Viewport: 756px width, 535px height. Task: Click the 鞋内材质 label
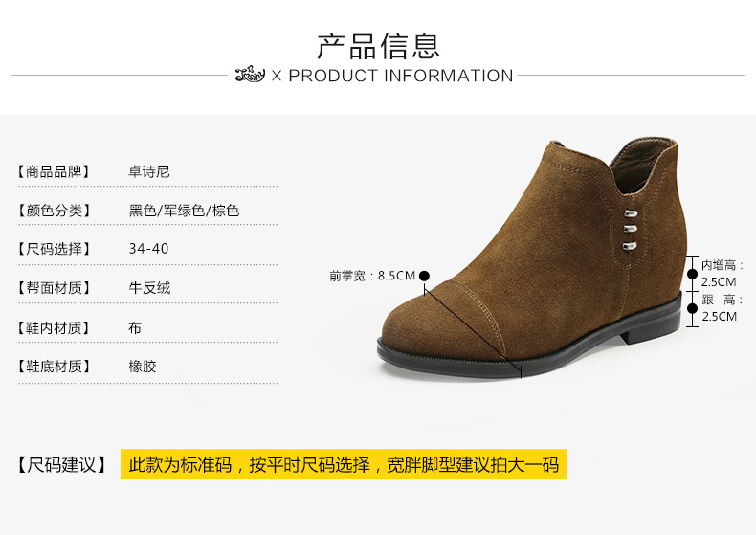click(54, 328)
